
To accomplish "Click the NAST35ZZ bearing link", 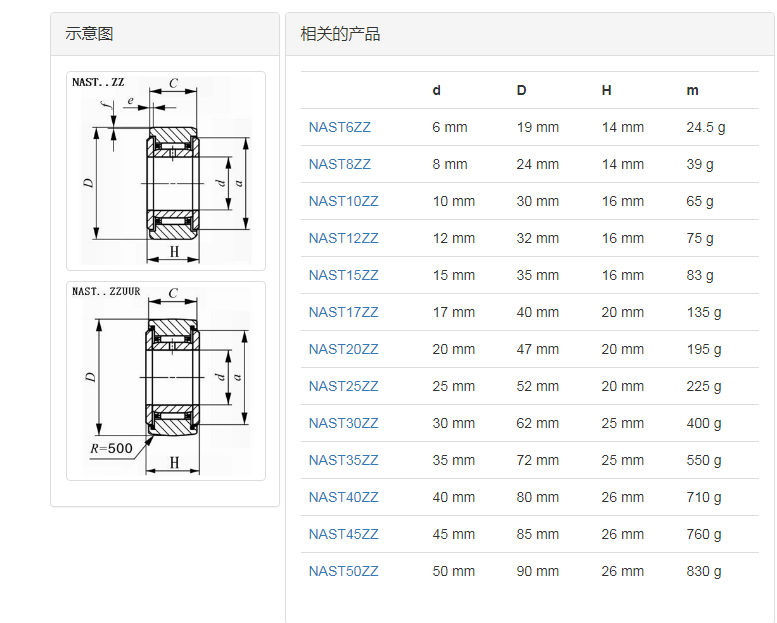I will point(343,460).
